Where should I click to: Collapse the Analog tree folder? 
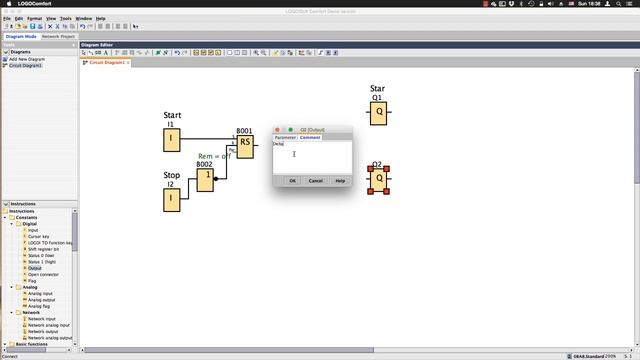click(11, 287)
